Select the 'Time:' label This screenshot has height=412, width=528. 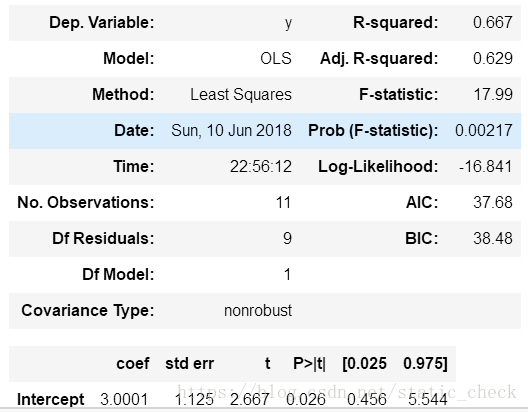134,167
